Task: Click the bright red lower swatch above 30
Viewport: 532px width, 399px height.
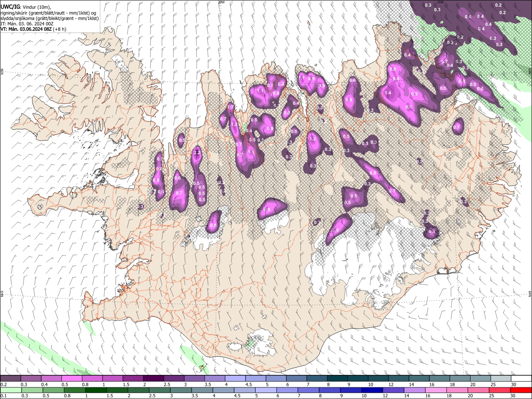Action: [520, 390]
